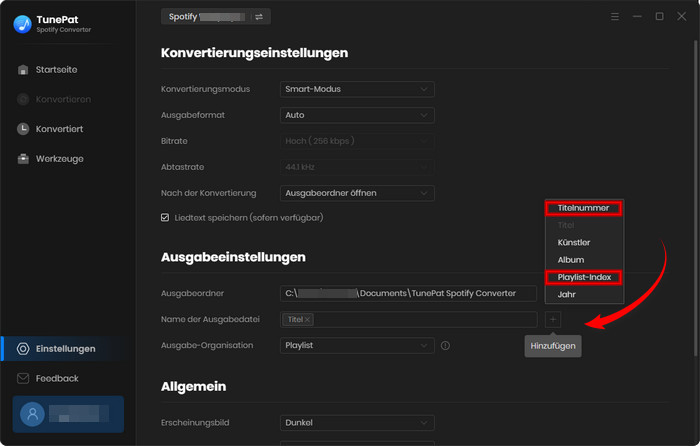The width and height of the screenshot is (700, 446).
Task: Click the plus icon to add filename tag
Action: [554, 319]
